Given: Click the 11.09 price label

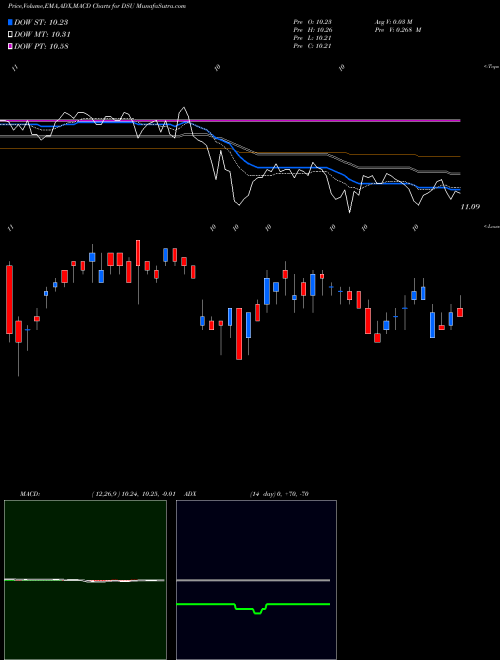Looking at the screenshot, I should point(470,207).
